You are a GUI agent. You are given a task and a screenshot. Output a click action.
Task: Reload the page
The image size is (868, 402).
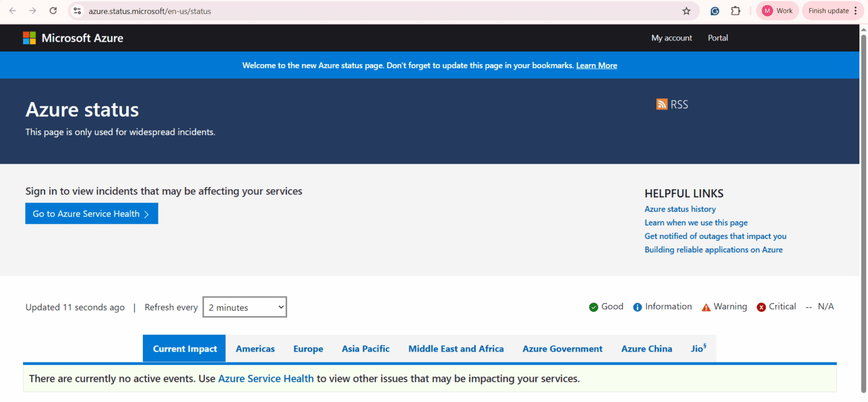coord(53,10)
